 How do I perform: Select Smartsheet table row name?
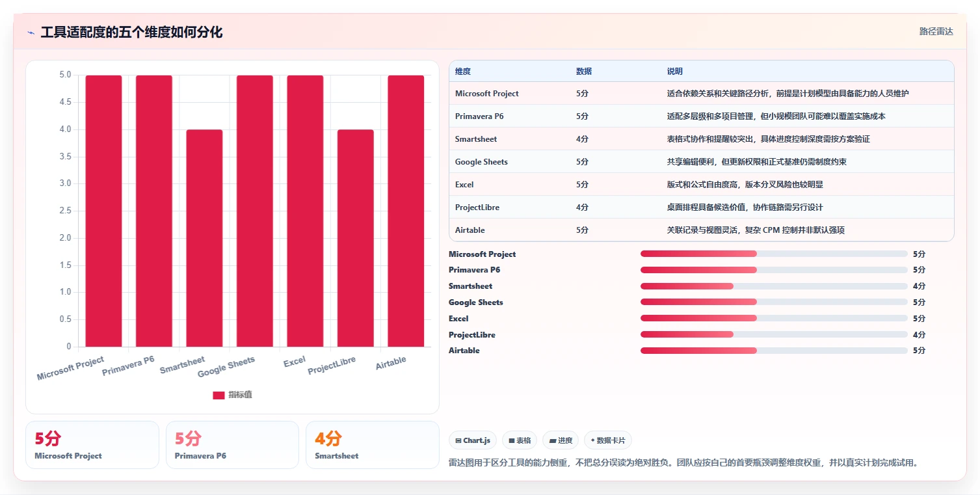pos(476,139)
